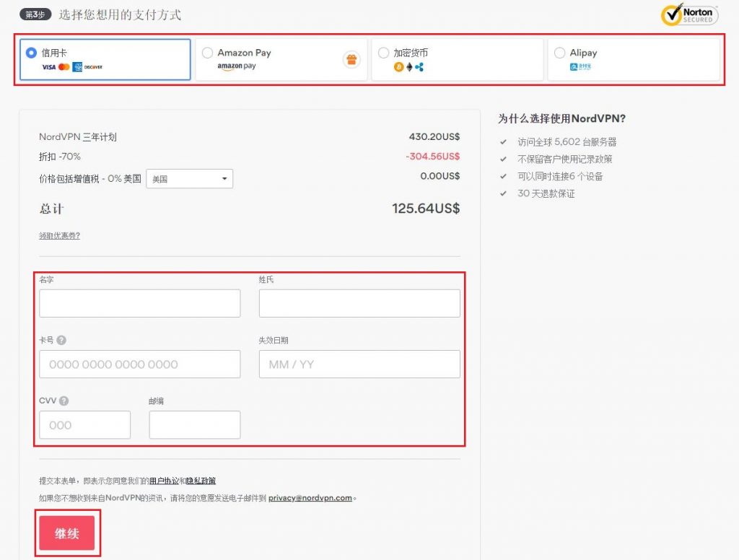Viewport: 739px width, 560px height.
Task: Click the CVV input field
Action: click(85, 425)
